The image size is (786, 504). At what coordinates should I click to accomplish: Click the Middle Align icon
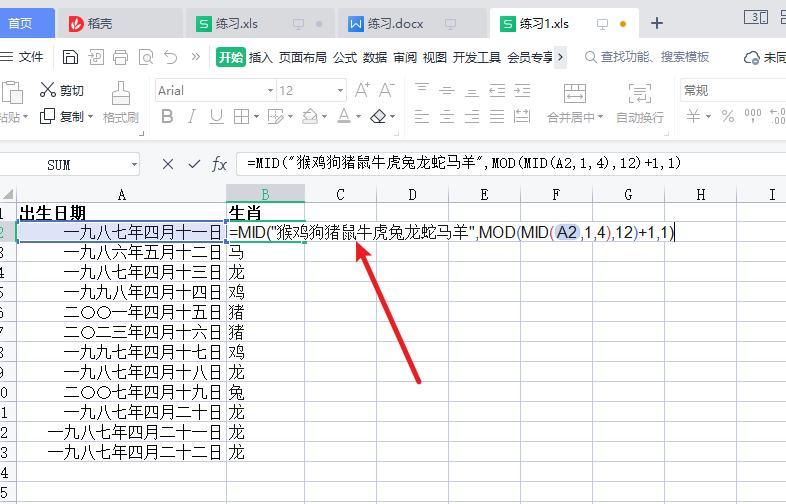[x=447, y=90]
